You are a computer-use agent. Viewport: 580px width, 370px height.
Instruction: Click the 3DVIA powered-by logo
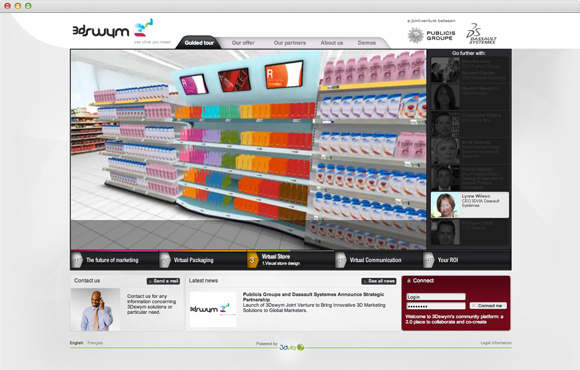pos(291,347)
